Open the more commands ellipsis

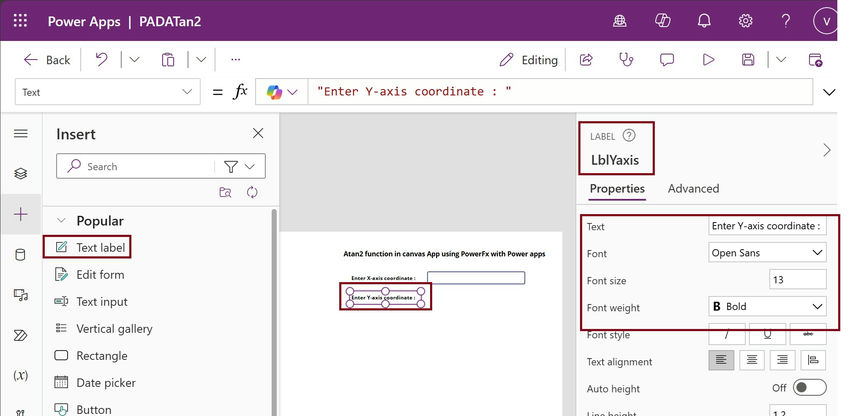pyautogui.click(x=235, y=60)
